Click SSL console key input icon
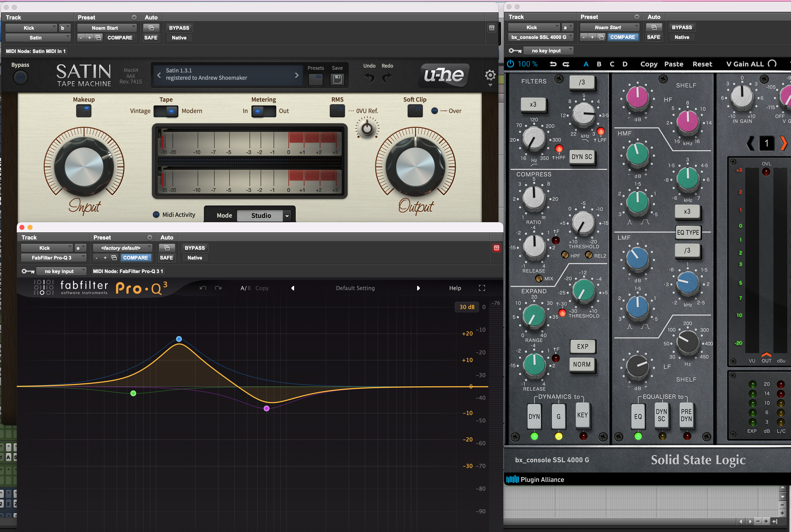 point(515,51)
